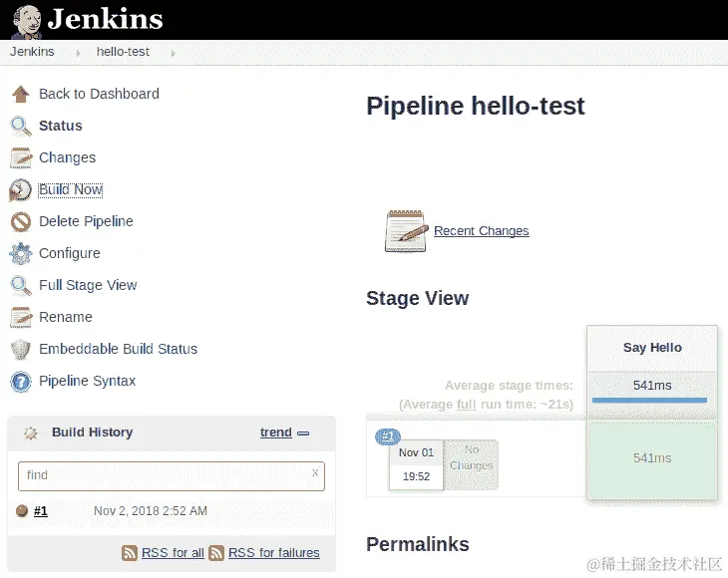Image resolution: width=728 pixels, height=578 pixels.
Task: Click the Configure gear icon
Action: pyautogui.click(x=20, y=253)
